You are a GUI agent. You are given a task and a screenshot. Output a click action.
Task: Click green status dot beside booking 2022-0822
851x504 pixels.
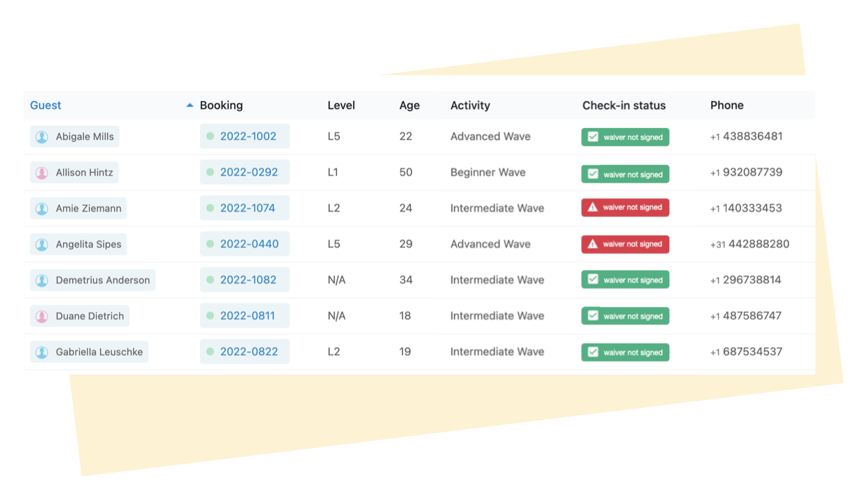pyautogui.click(x=210, y=352)
